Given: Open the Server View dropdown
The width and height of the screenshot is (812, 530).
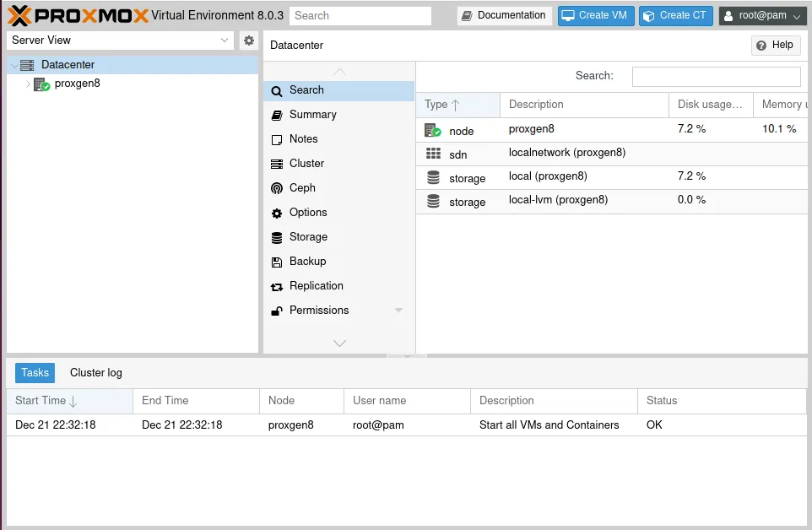Looking at the screenshot, I should 224,40.
